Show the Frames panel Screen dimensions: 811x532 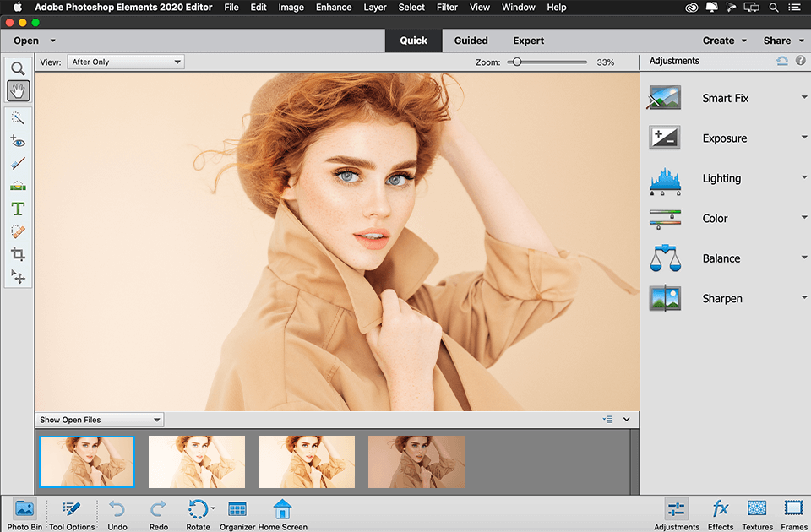[793, 515]
